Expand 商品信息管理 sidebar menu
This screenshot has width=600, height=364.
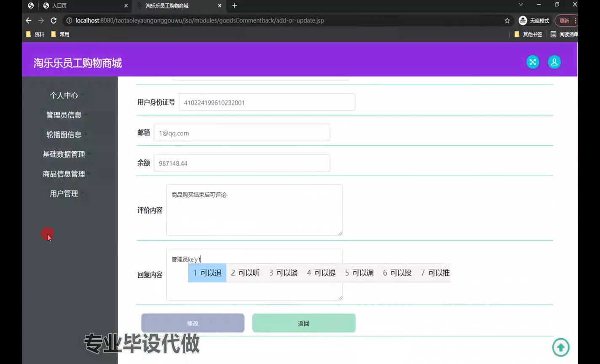[64, 174]
